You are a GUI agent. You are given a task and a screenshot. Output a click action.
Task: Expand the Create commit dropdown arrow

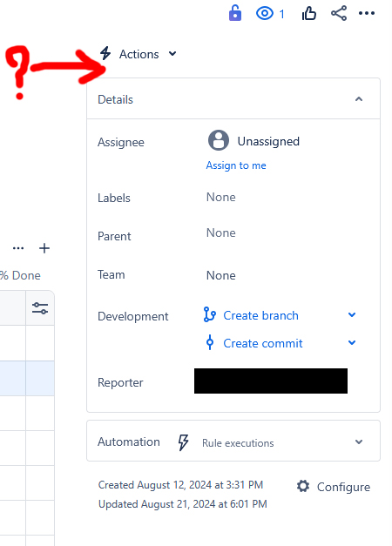[x=352, y=342]
